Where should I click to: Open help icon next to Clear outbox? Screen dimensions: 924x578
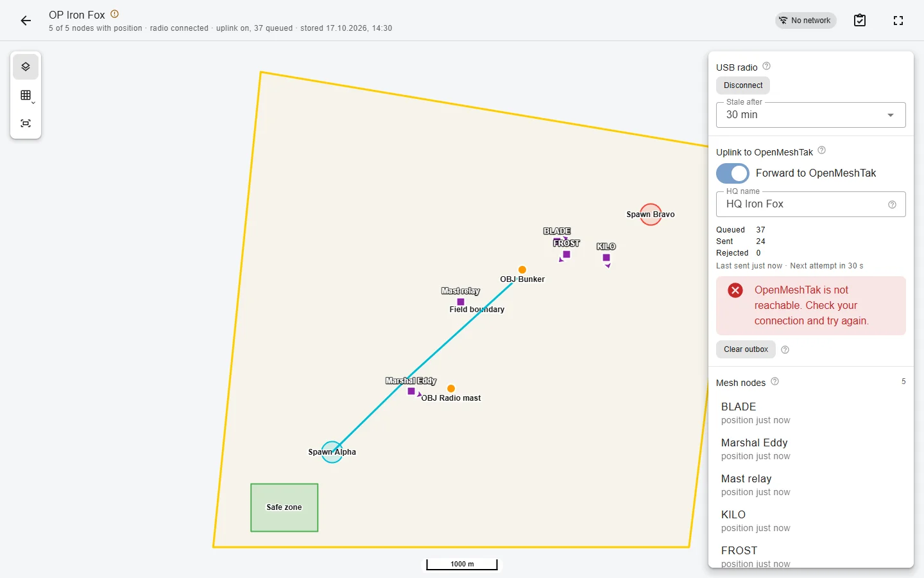(x=785, y=350)
